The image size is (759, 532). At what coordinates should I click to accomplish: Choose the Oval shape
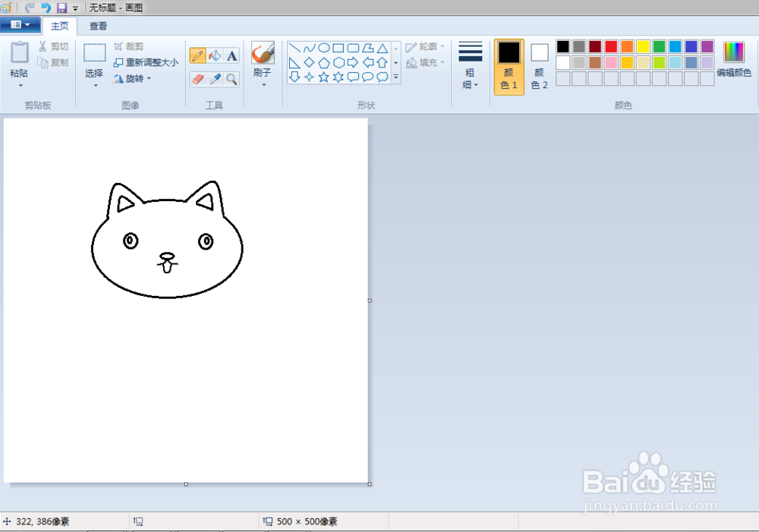pyautogui.click(x=324, y=48)
